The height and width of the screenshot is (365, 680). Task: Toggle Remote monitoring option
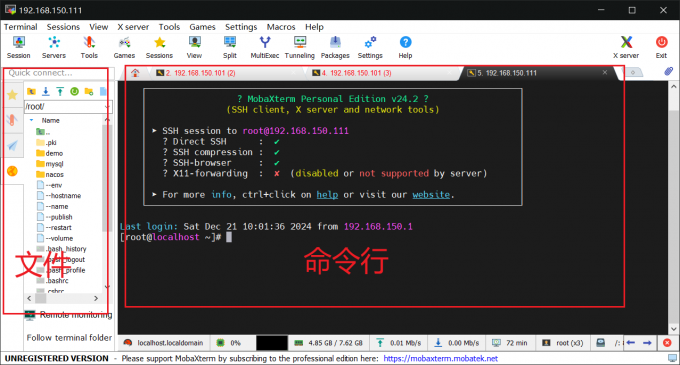[x=68, y=315]
